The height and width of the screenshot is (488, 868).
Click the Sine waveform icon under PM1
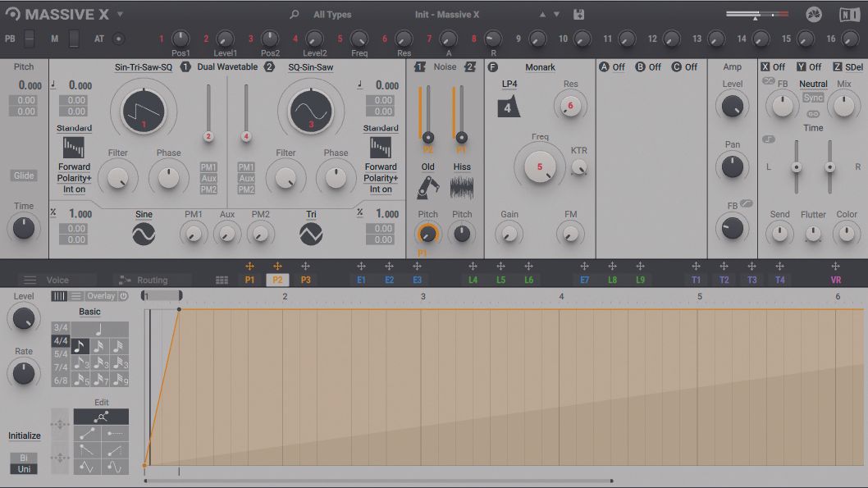click(x=144, y=232)
